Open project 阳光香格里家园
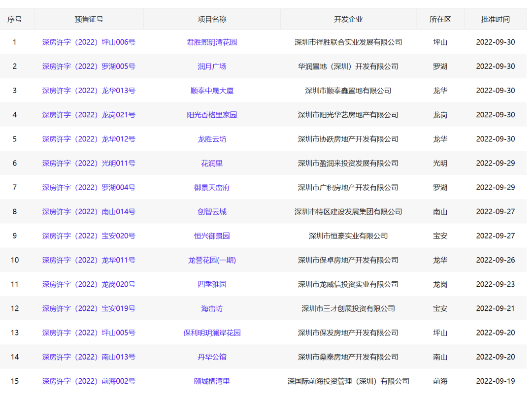 [x=212, y=115]
